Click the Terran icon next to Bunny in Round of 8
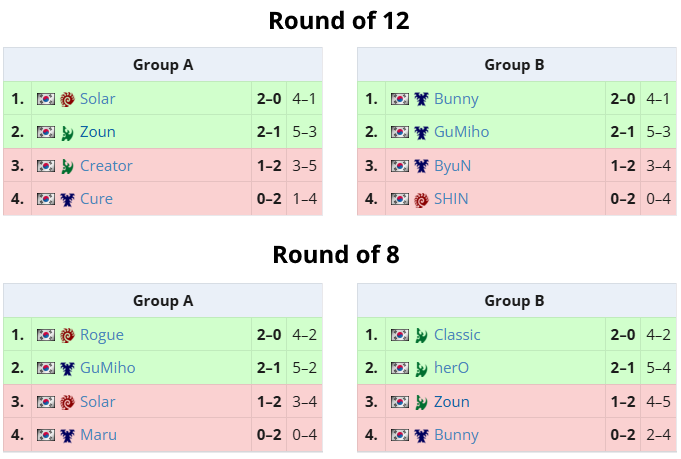Image resolution: width=681 pixels, height=459 pixels. 421,436
